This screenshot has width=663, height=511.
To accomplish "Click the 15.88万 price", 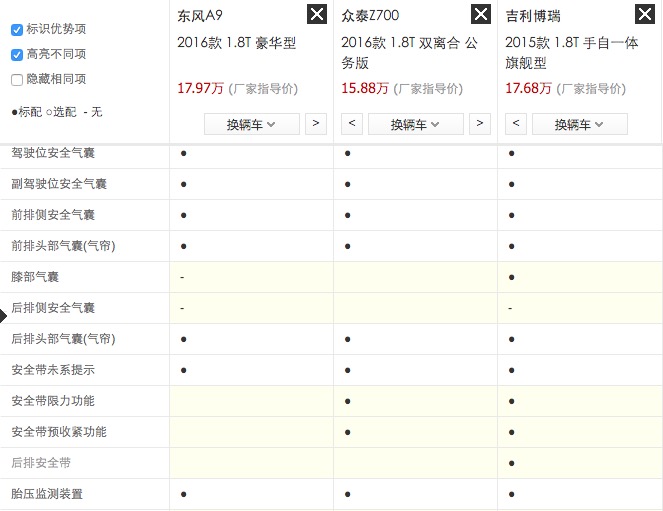I will tap(364, 88).
